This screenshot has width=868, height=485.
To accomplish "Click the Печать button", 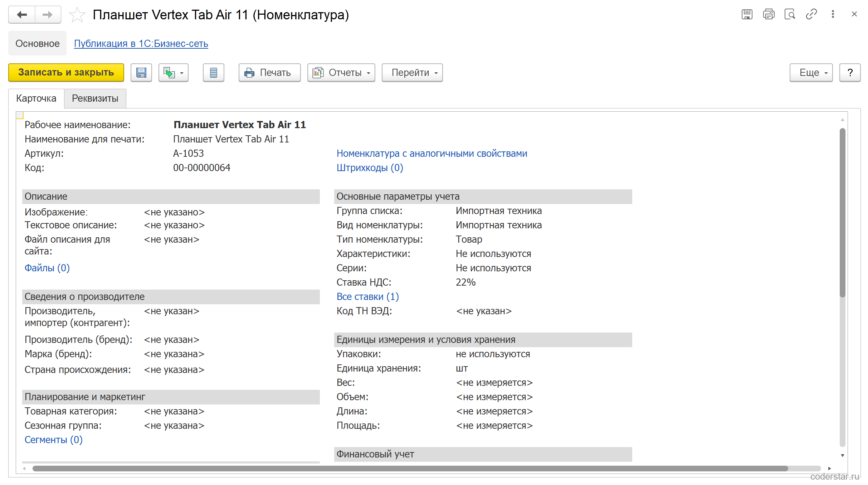I will coord(270,73).
